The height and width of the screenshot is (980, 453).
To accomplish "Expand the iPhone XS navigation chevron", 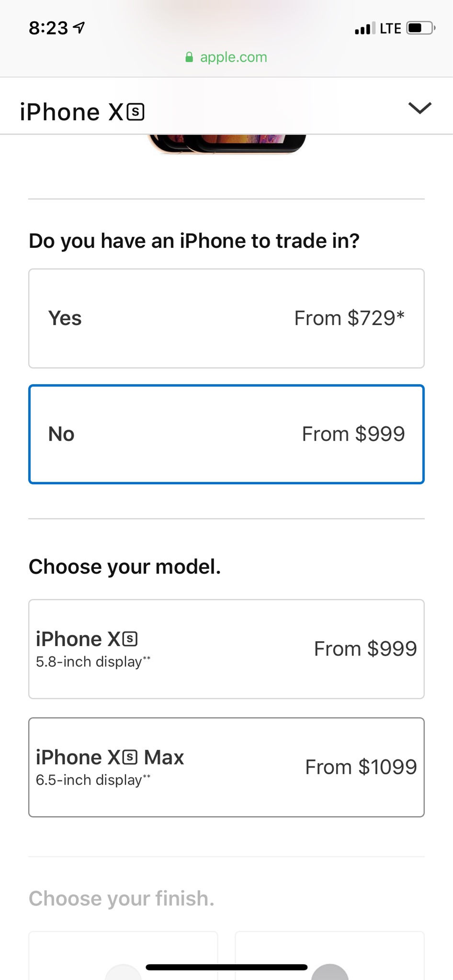I will click(x=419, y=108).
